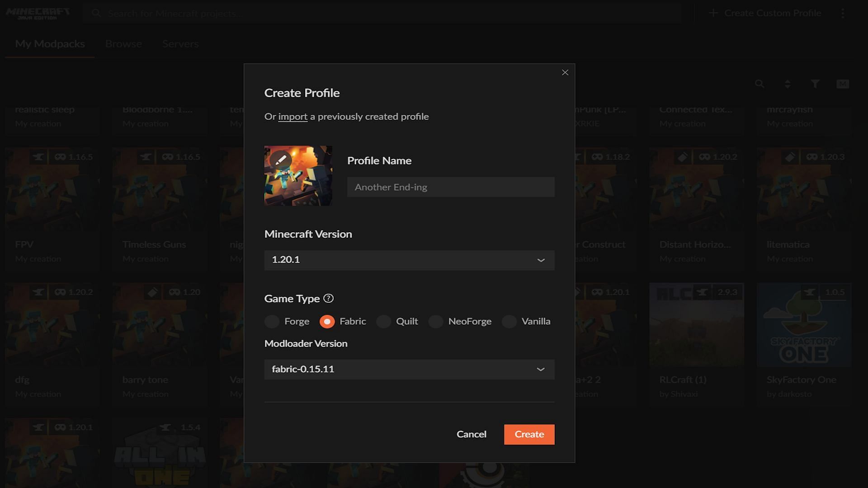Image resolution: width=868 pixels, height=488 pixels.
Task: Focus the Profile Name input field
Action: [451, 187]
